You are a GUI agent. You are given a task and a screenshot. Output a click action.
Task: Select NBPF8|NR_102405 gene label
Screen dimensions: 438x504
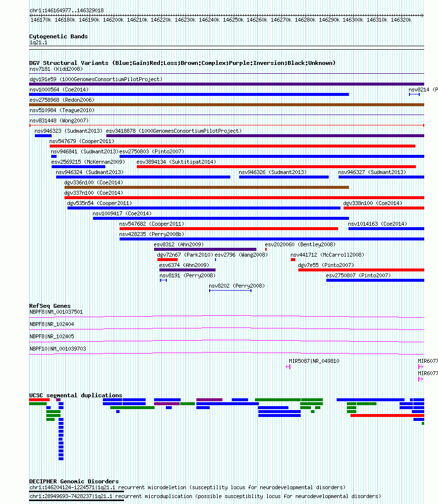point(52,336)
